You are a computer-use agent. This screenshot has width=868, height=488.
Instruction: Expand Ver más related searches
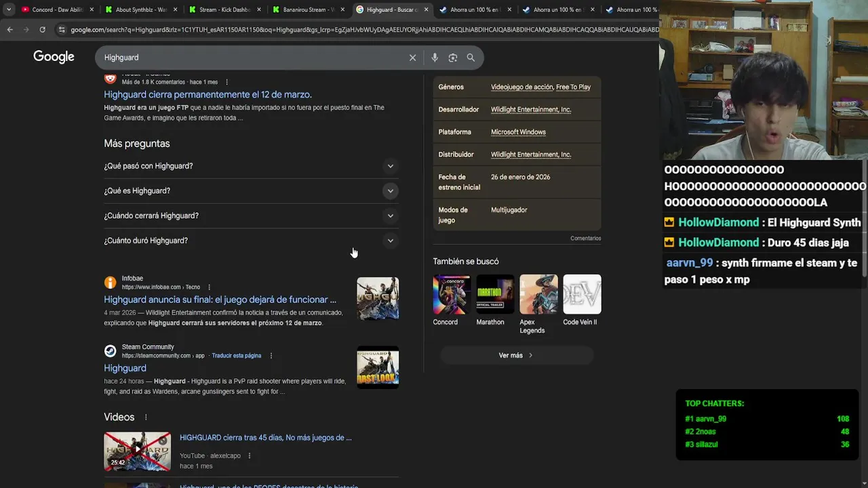(x=516, y=355)
